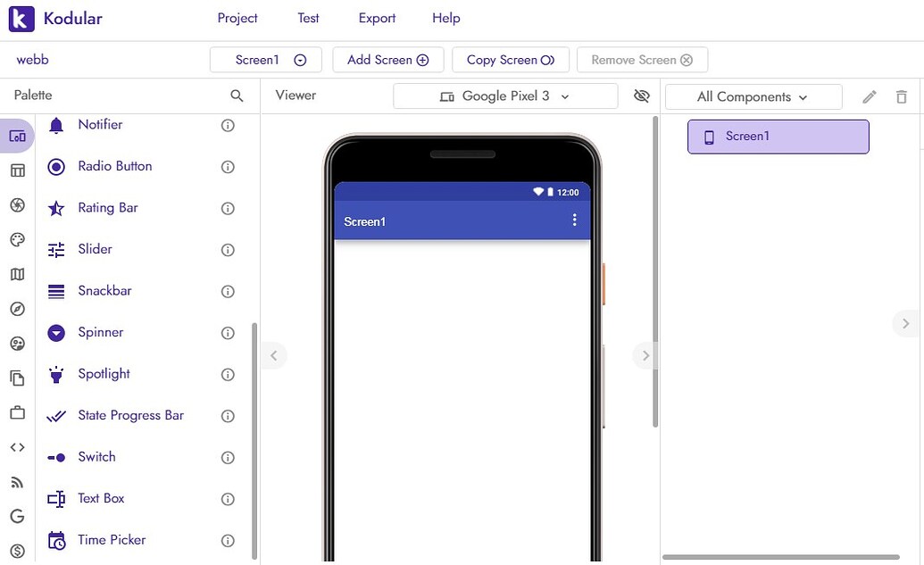Open the Export menu
Viewport: 924px width, 565px height.
coord(377,18)
